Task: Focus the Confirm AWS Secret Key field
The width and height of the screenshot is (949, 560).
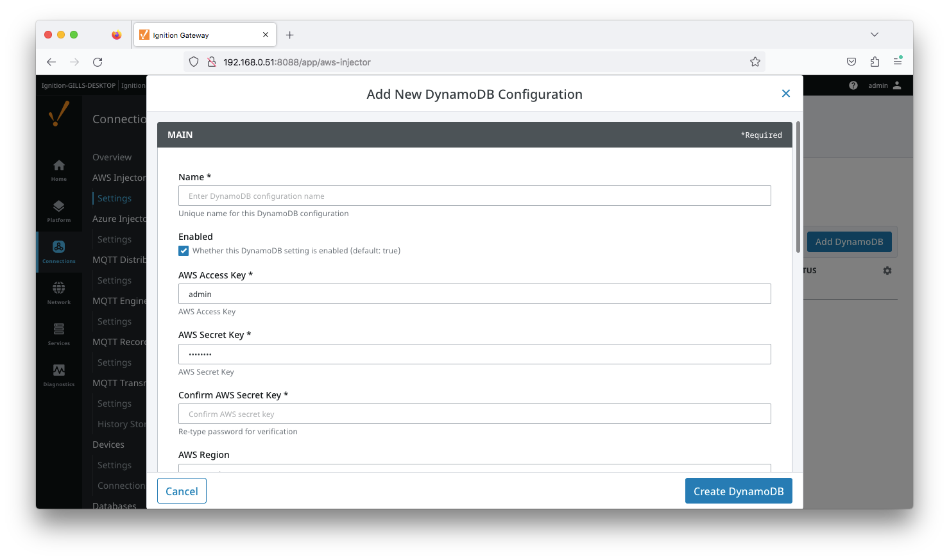Action: pos(474,414)
